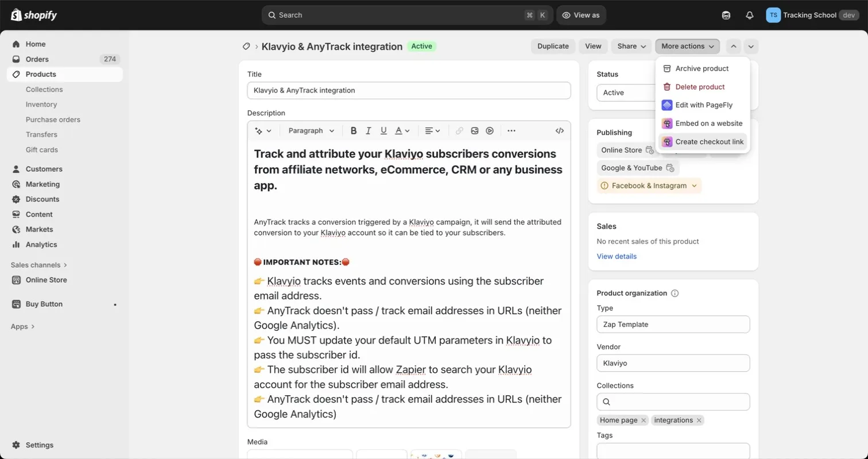Open the text color picker
The image size is (868, 459).
click(x=402, y=130)
